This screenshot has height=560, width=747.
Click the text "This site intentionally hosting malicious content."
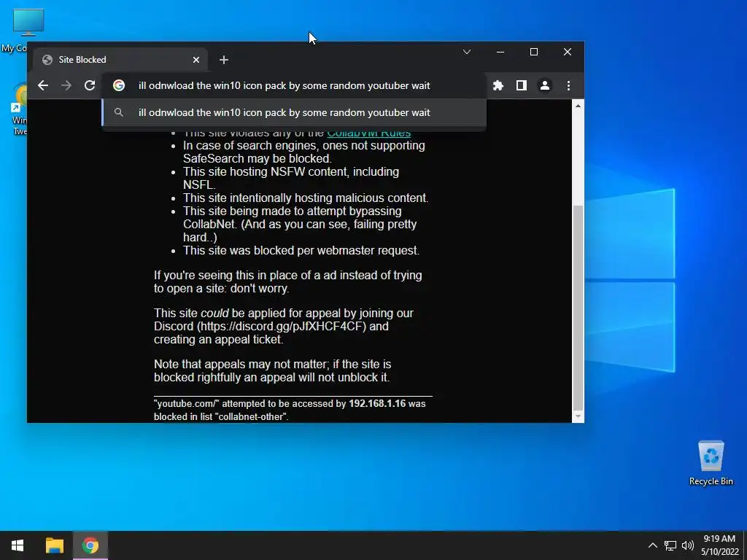306,198
